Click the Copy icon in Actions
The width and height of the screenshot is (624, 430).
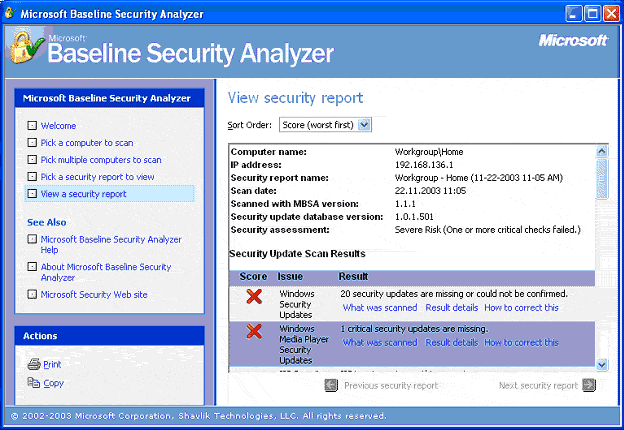point(33,383)
